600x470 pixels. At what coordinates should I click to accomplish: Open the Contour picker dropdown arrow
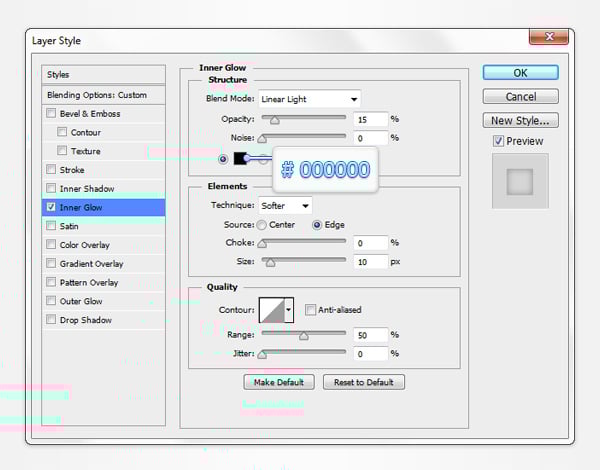point(289,310)
